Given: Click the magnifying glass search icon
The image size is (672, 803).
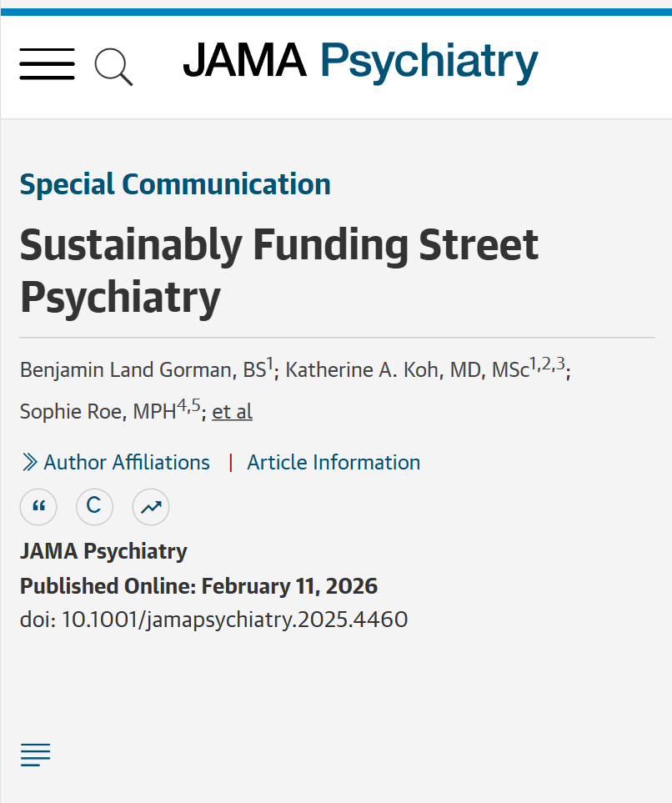Looking at the screenshot, I should (113, 66).
